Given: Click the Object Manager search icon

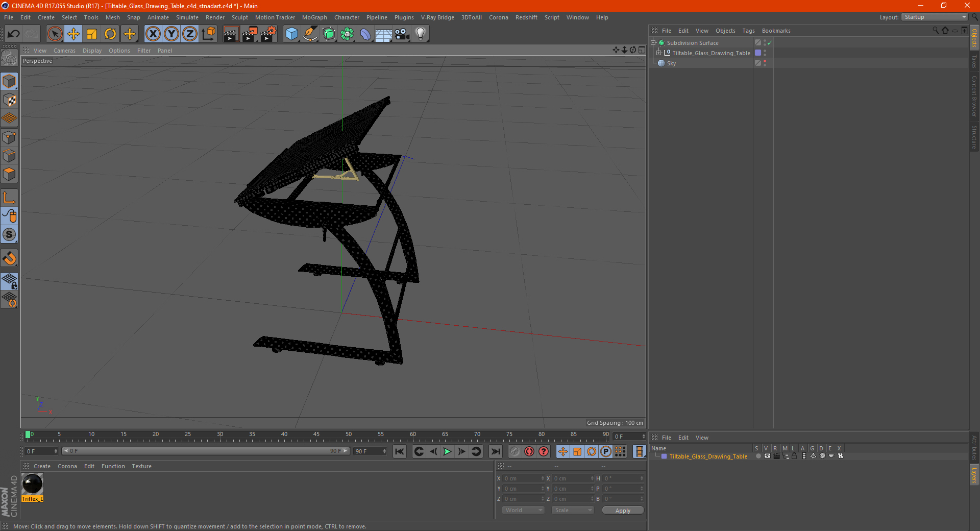Looking at the screenshot, I should click(935, 31).
